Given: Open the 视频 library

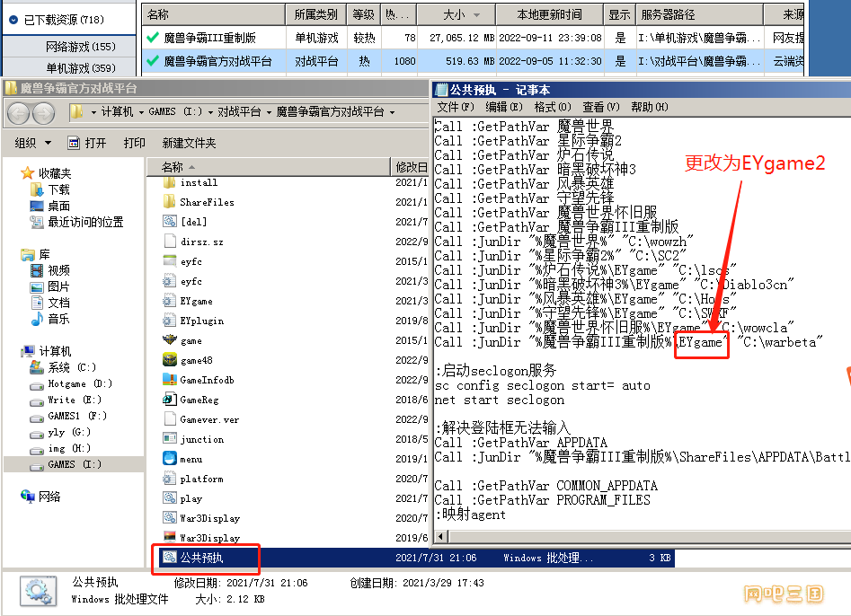Looking at the screenshot, I should 50,270.
